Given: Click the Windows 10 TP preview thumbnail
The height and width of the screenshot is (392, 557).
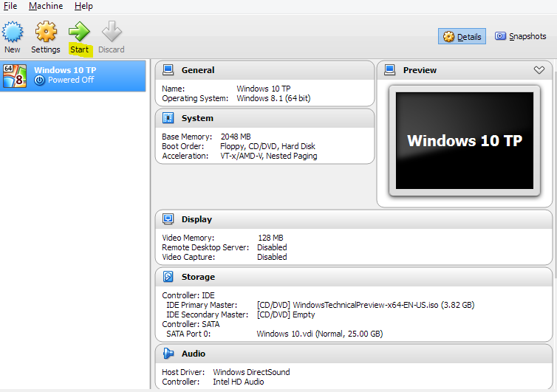Looking at the screenshot, I should click(465, 140).
